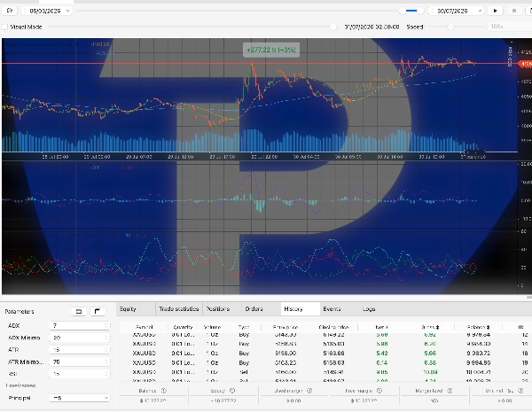Sort by the Type column header

(244, 327)
